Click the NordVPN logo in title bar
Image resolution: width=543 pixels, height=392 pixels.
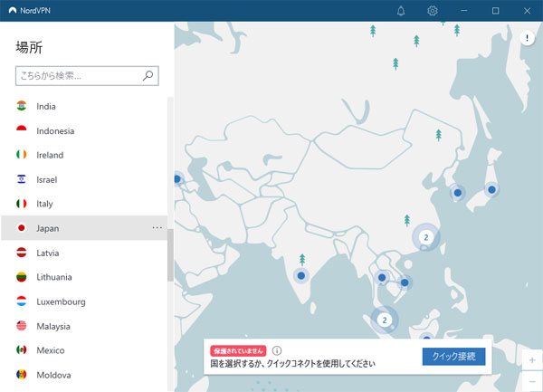(13, 10)
